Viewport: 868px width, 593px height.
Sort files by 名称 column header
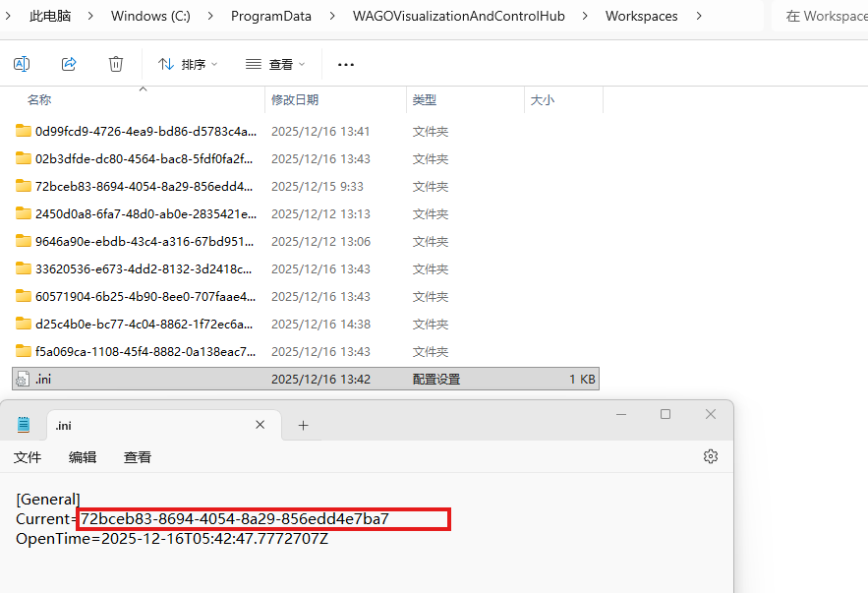[39, 100]
